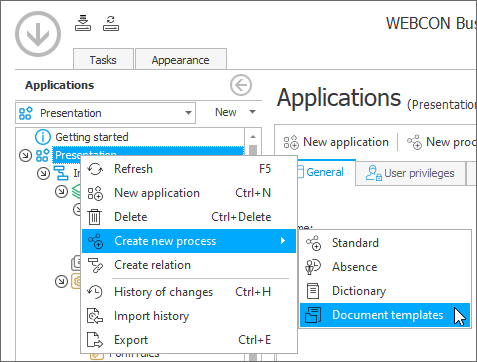
Task: Select Document templates process type
Action: [385, 315]
